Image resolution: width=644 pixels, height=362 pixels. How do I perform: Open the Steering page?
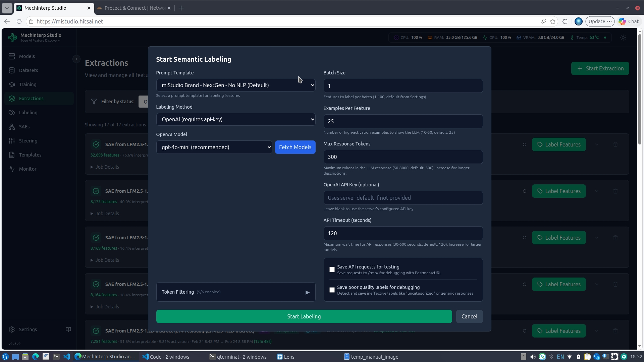tap(39, 141)
